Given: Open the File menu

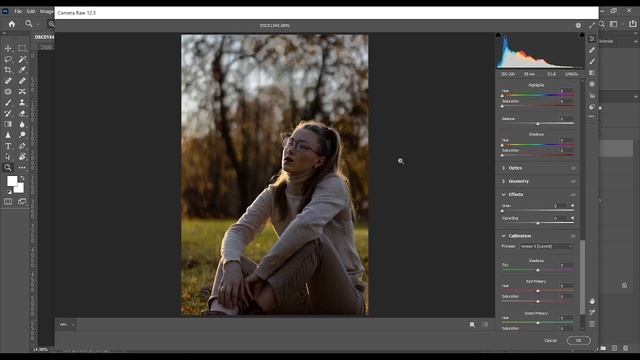Looking at the screenshot, I should click(18, 11).
